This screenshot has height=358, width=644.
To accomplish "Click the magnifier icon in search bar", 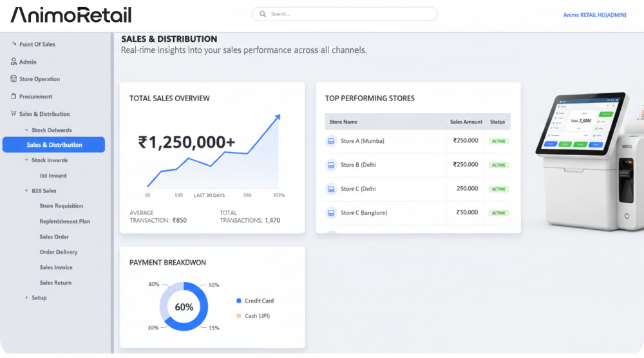I will point(263,14).
